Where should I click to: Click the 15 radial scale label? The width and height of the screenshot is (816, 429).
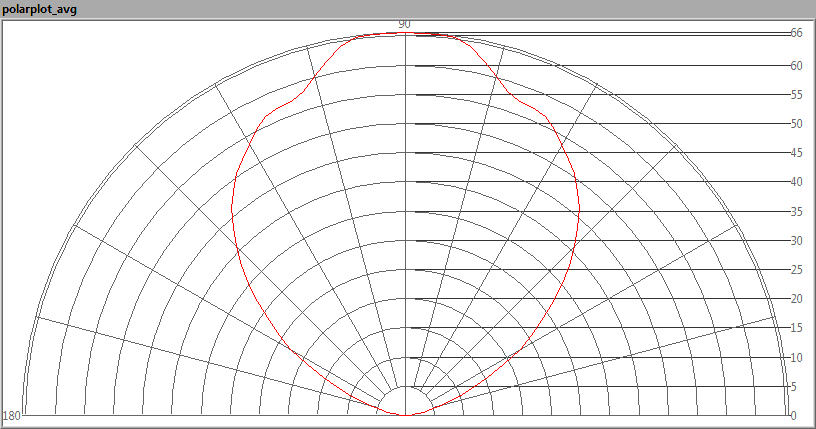pos(796,328)
